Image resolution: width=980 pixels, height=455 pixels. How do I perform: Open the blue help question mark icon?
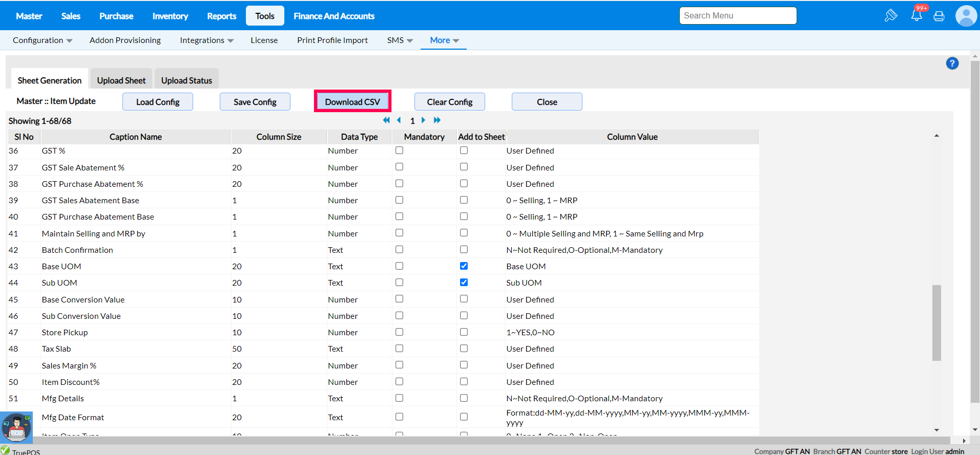pyautogui.click(x=952, y=63)
